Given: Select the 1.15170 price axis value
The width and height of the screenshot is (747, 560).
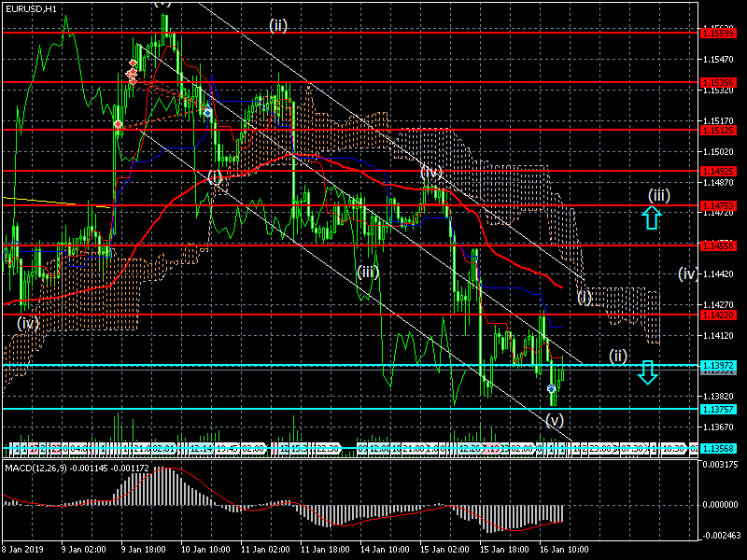Looking at the screenshot, I should click(718, 121).
